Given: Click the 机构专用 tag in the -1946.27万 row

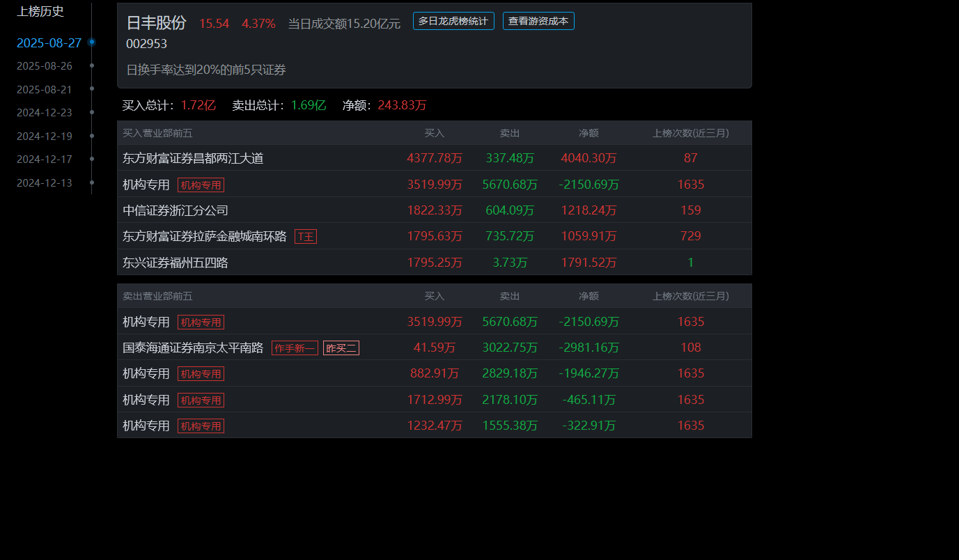Looking at the screenshot, I should click(201, 374).
